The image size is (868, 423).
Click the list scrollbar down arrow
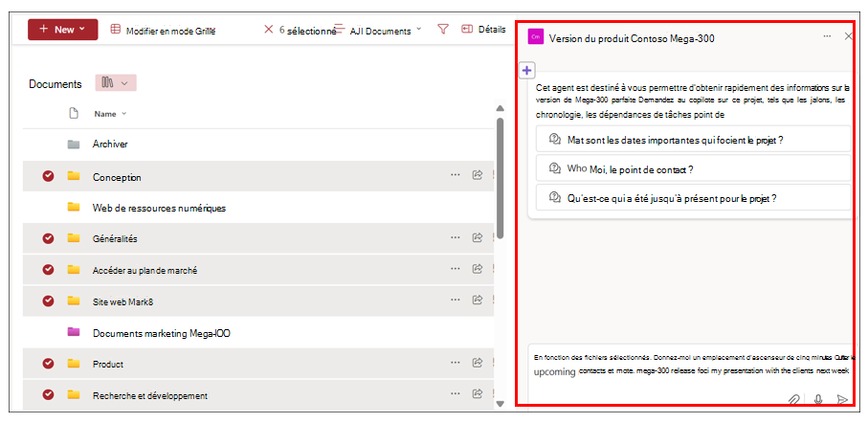500,404
